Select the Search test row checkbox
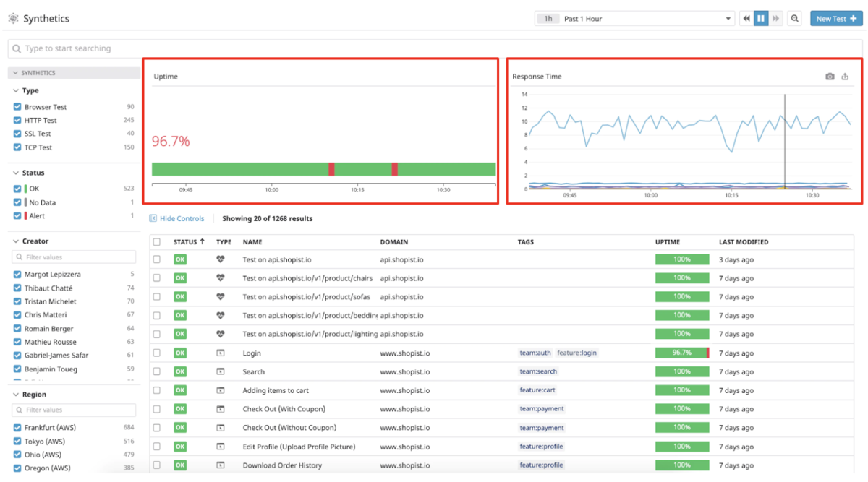Viewport: 868px width, 482px height. point(157,371)
